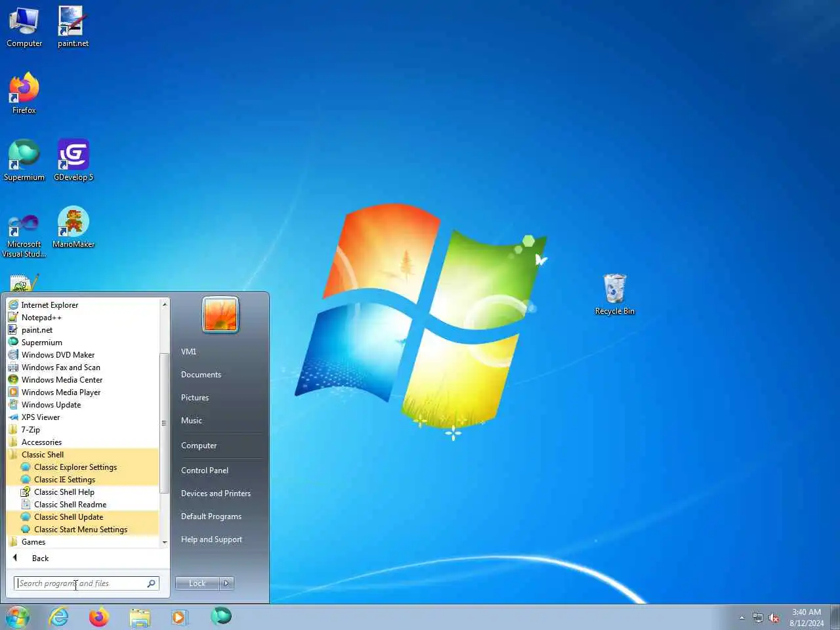The height and width of the screenshot is (630, 840).
Task: Click the user account picture
Action: coord(220,314)
